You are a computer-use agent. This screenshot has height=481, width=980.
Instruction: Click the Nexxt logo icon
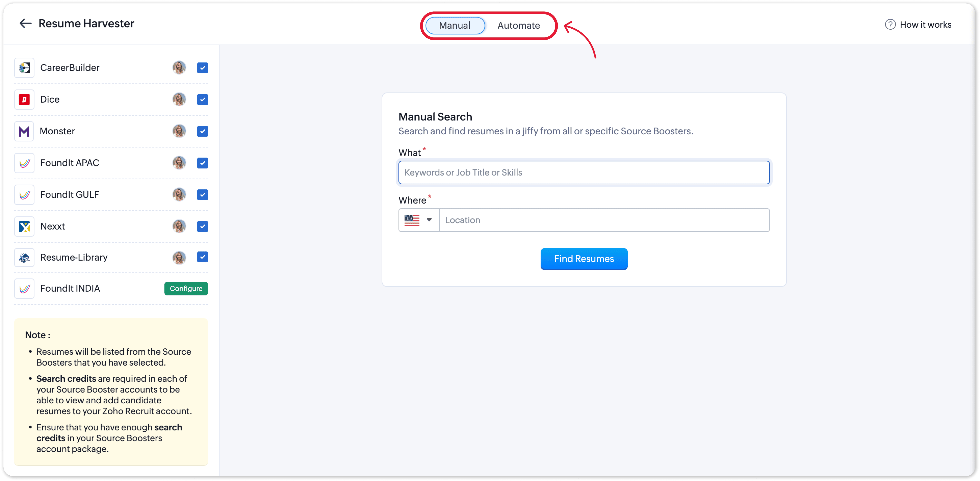tap(24, 227)
